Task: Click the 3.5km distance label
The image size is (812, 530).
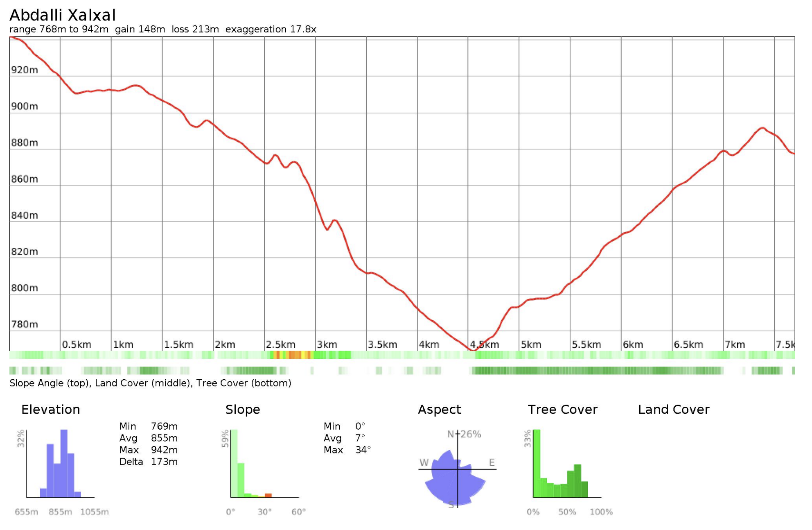Action: (383, 345)
